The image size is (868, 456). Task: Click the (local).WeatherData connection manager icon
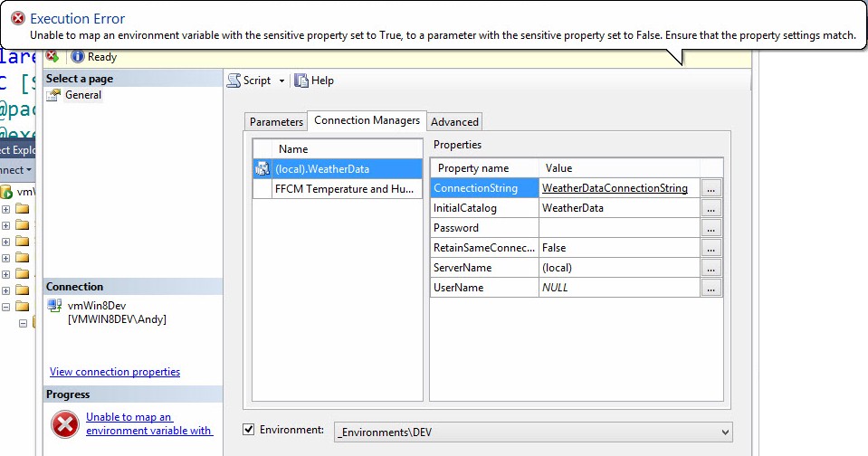[262, 169]
